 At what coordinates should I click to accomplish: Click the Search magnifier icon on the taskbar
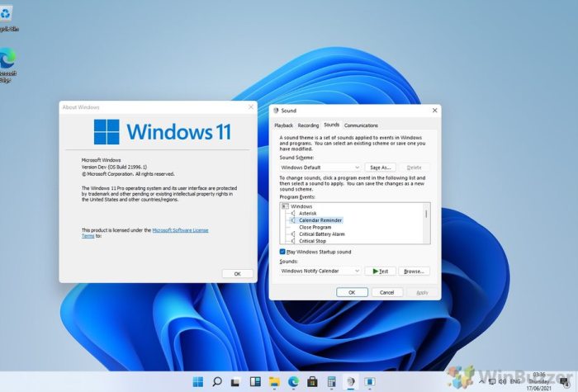[217, 381]
